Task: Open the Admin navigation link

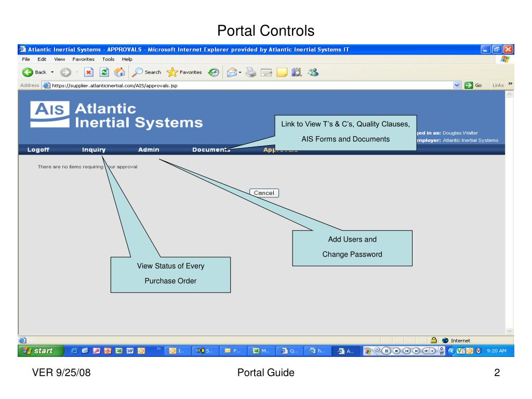Action: 149,150
